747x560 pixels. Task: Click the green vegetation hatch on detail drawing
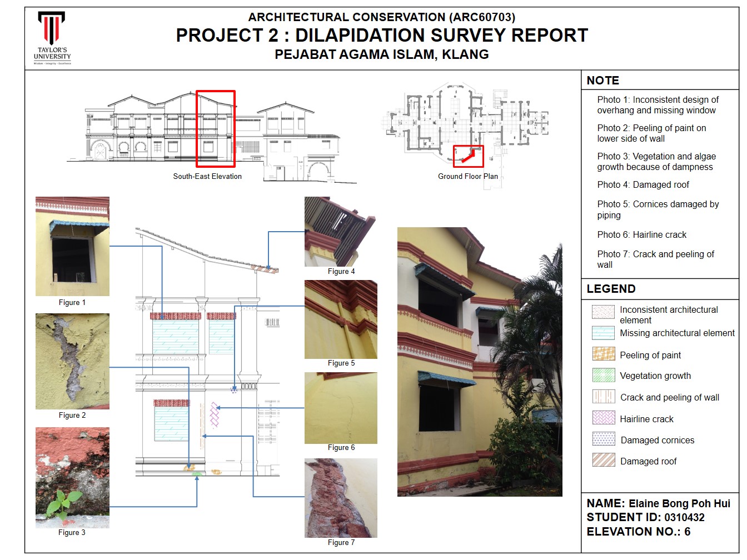coord(196,473)
